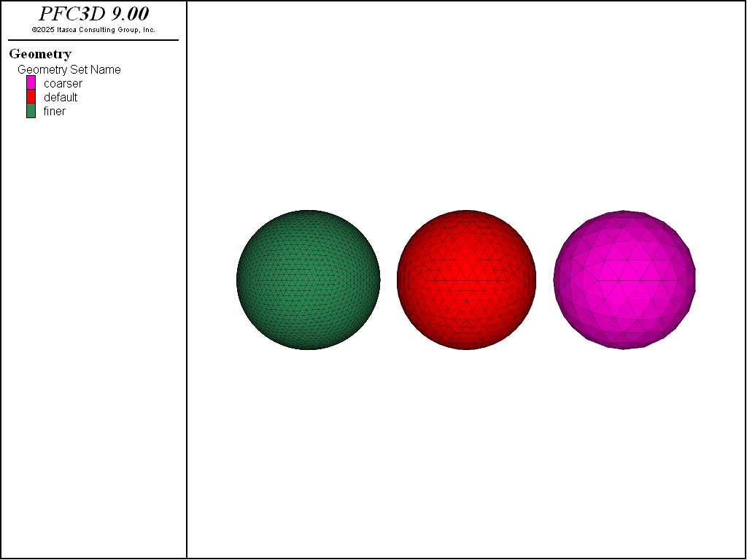
Task: Pick the red default mesh sphere
Action: pos(466,280)
